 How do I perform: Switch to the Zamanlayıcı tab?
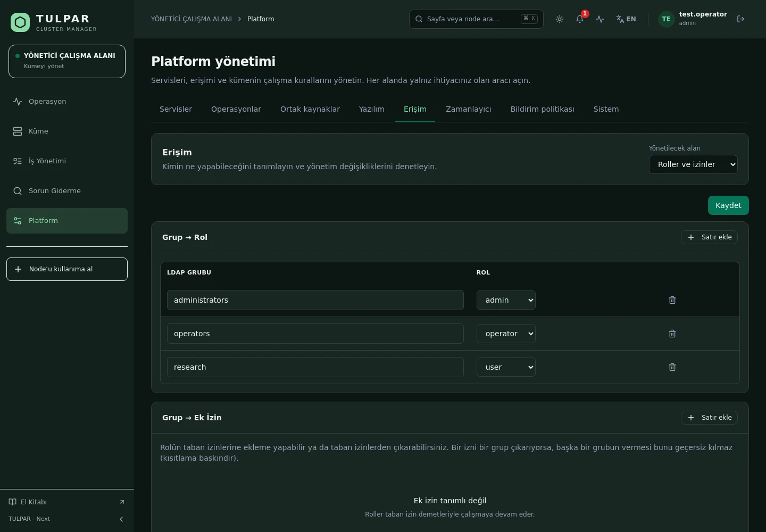coord(469,109)
